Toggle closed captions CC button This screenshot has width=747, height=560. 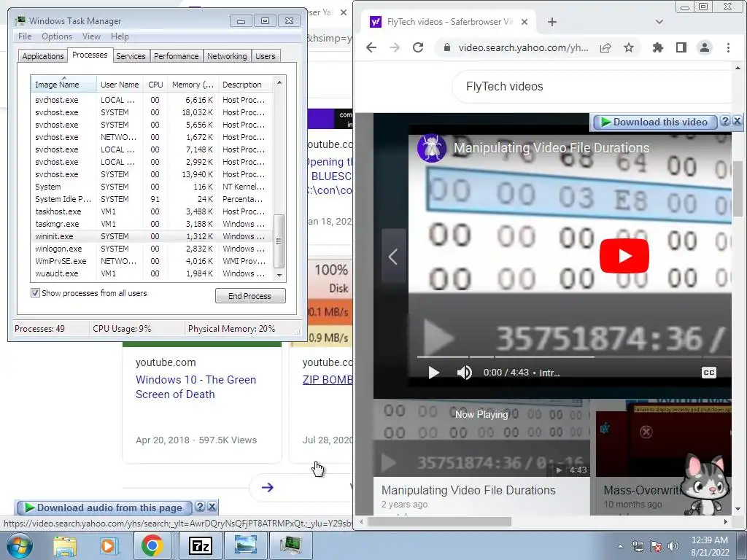pos(709,373)
